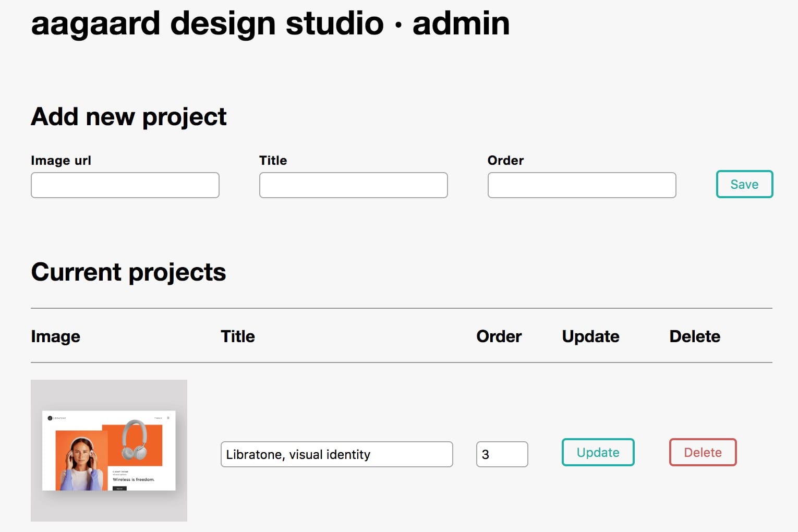Click the Image url field label
This screenshot has width=798, height=532.
coord(61,160)
